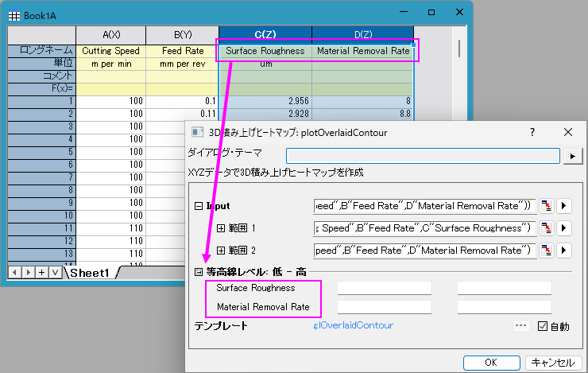Click dialog icon in plotOverlaidContour title bar
Image resolution: width=588 pixels, height=373 pixels.
(x=197, y=132)
